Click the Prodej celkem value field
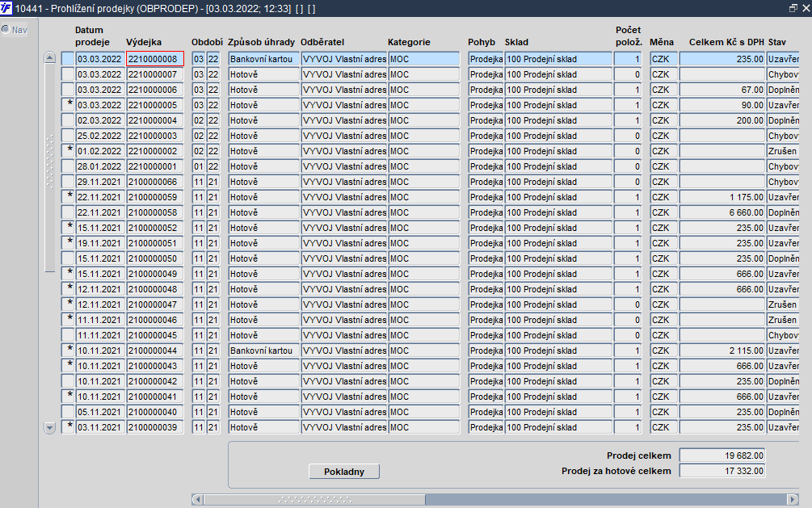812x508 pixels. [722, 456]
